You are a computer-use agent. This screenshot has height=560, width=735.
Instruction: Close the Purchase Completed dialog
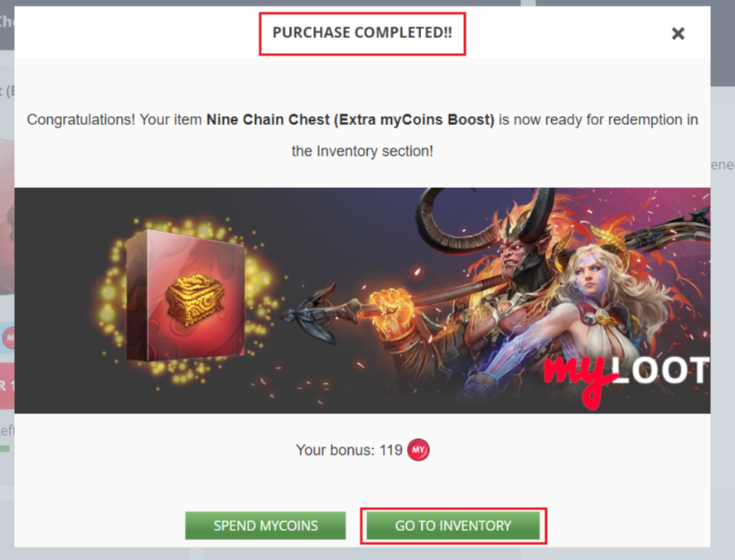coord(678,33)
